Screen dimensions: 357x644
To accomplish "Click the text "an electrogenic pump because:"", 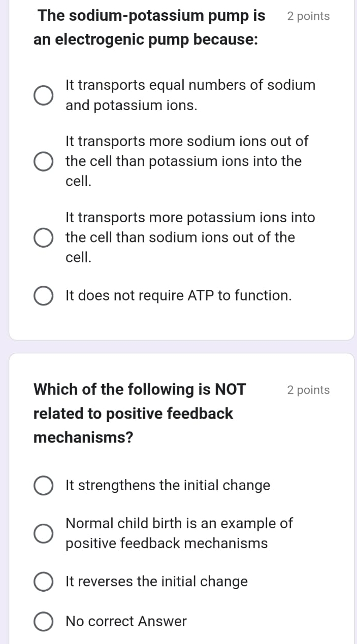I will point(146,40).
